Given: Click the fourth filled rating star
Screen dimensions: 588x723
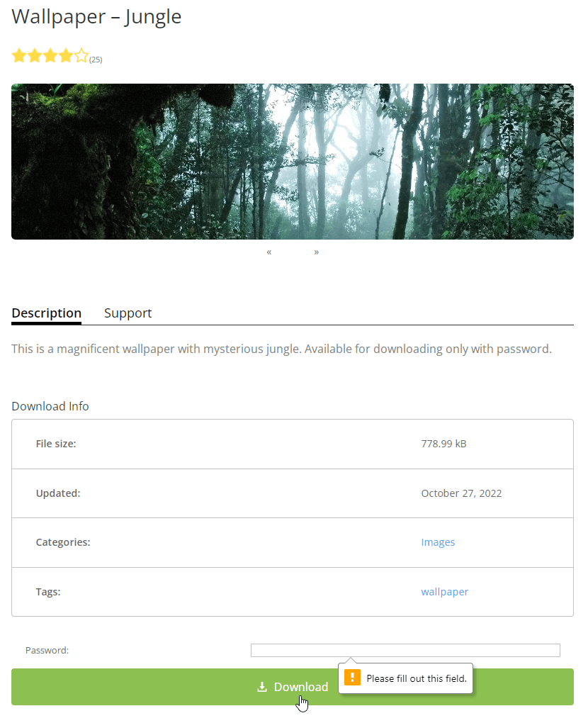Looking at the screenshot, I should point(66,56).
